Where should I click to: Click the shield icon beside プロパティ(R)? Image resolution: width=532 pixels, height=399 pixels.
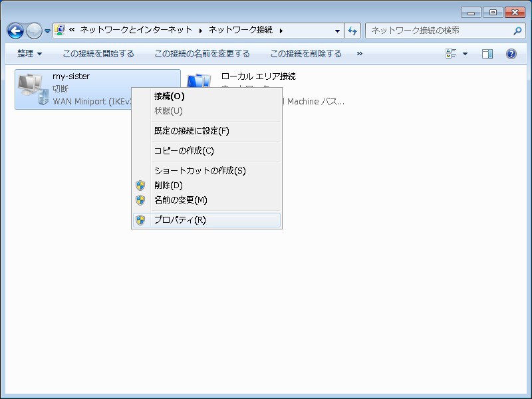point(140,219)
